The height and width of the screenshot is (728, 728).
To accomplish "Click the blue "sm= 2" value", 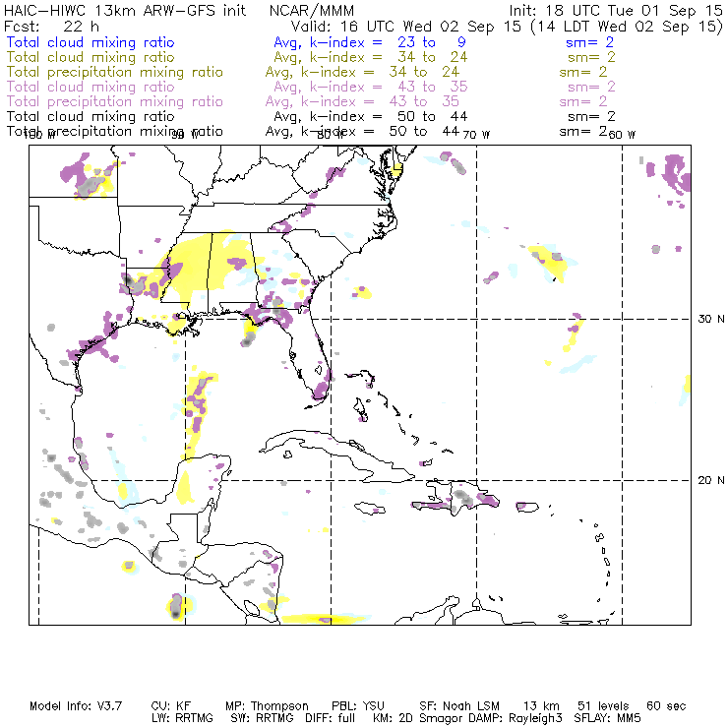I will (x=589, y=42).
